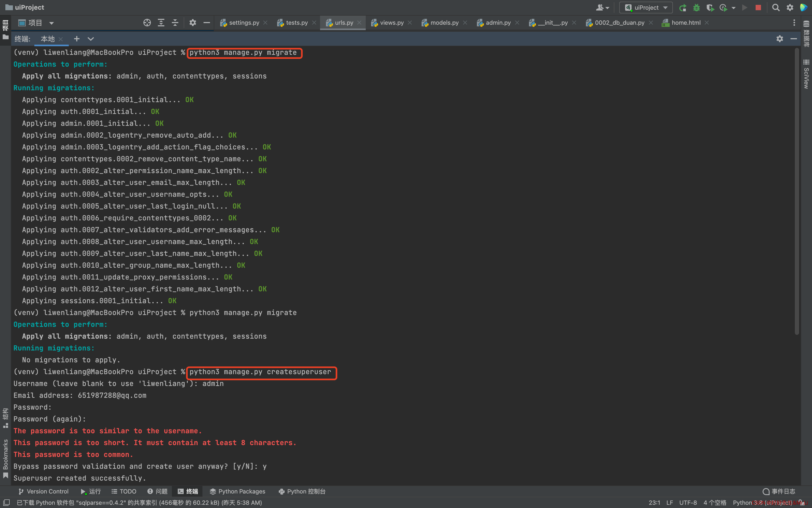This screenshot has width=812, height=508.
Task: Click the 'Applying sessions.0001_initial' line
Action: click(99, 300)
